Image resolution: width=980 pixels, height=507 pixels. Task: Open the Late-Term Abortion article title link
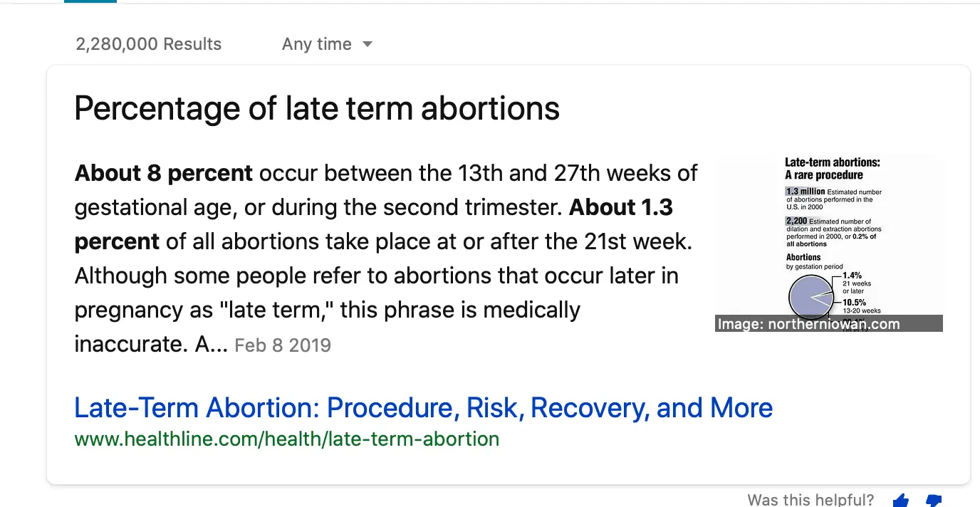click(423, 408)
